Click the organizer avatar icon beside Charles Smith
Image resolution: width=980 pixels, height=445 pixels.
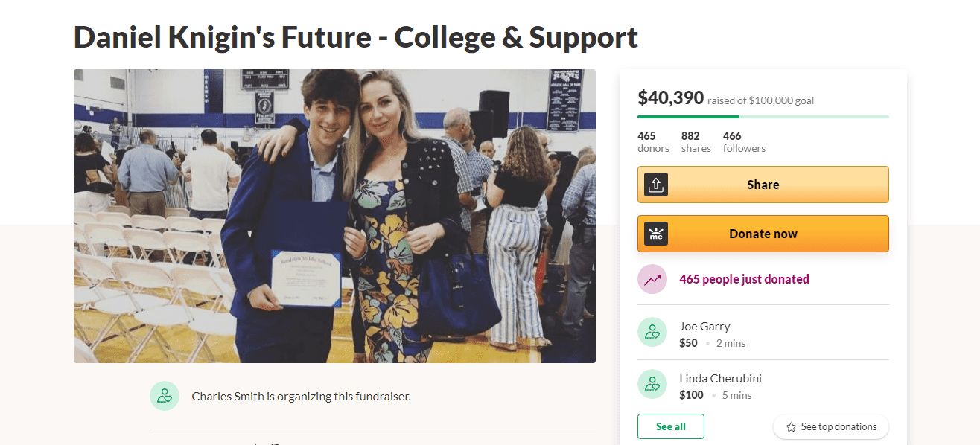point(165,396)
